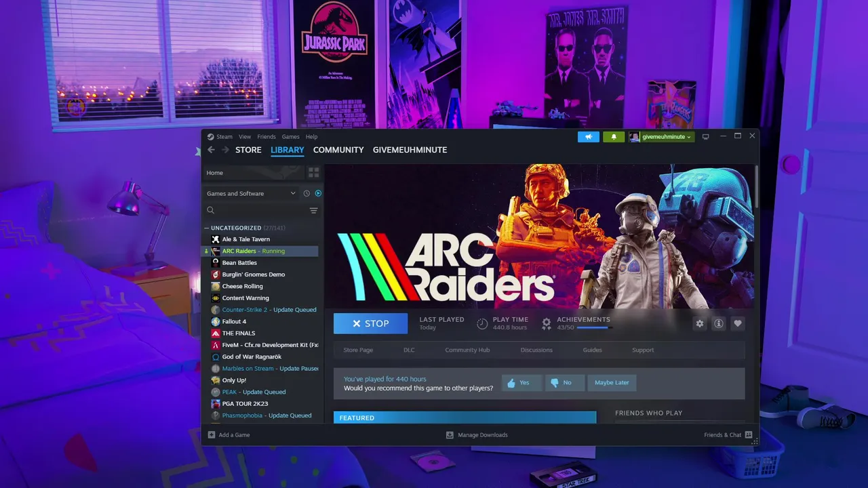Dismiss the review prompt with Maybe Later
The image size is (868, 488).
click(x=612, y=382)
